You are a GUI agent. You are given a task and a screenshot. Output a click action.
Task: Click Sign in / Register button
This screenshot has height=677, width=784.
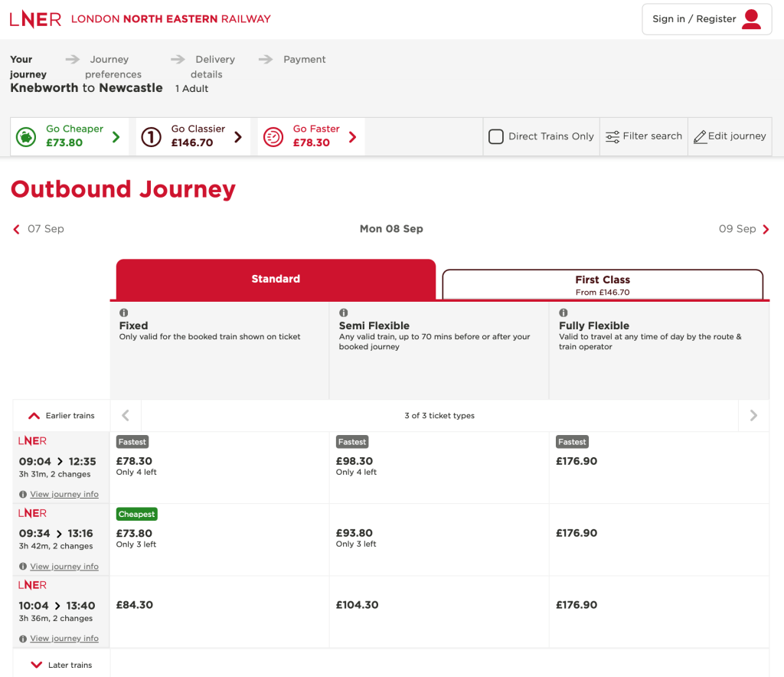point(694,19)
